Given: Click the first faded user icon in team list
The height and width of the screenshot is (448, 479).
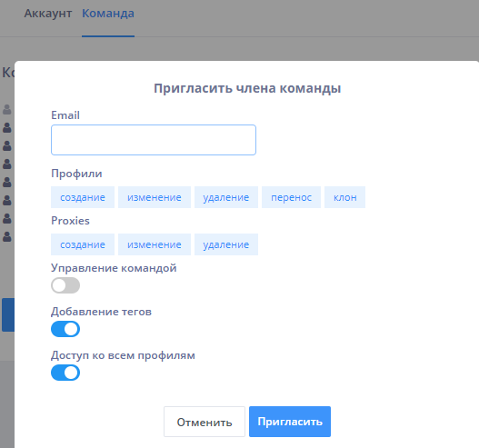Looking at the screenshot, I should point(7,109).
